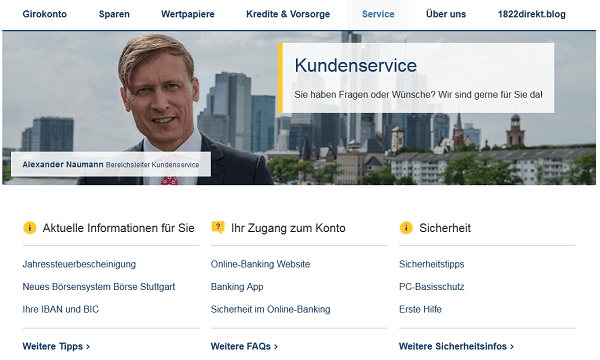Open the Jahressteuerbescheinigung link

tap(79, 264)
